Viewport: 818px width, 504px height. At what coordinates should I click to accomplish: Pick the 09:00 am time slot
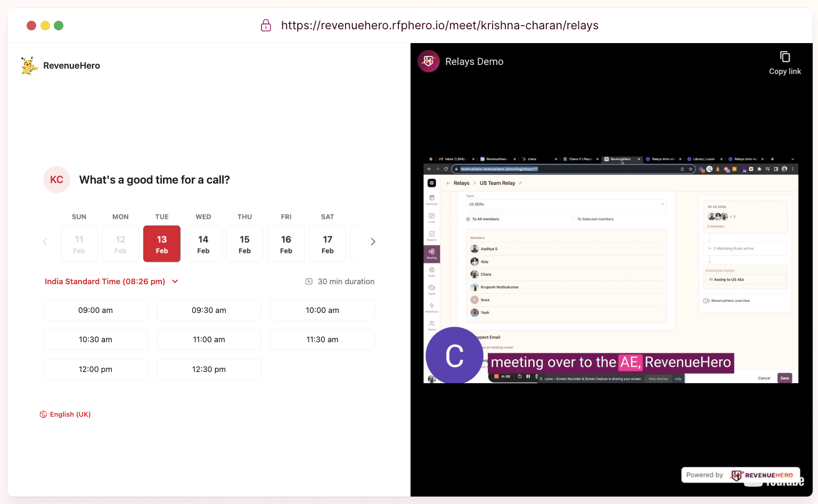[95, 310]
